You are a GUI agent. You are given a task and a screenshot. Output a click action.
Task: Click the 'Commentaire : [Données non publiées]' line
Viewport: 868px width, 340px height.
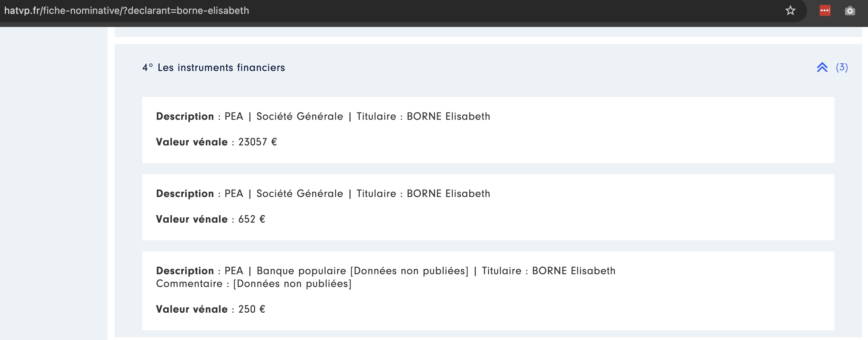click(x=254, y=284)
